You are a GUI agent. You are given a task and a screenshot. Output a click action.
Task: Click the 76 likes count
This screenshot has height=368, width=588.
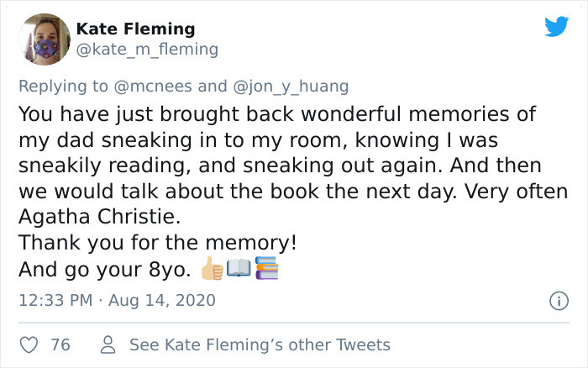coord(60,345)
